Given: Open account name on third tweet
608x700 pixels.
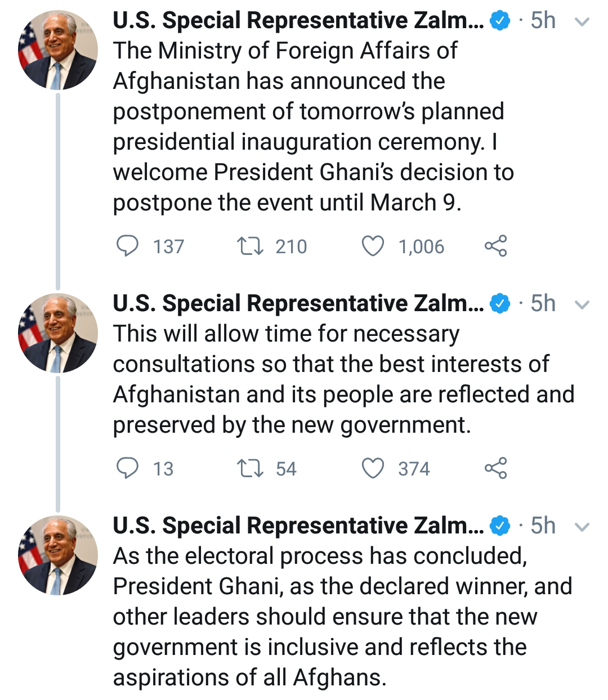Looking at the screenshot, I should [298, 526].
